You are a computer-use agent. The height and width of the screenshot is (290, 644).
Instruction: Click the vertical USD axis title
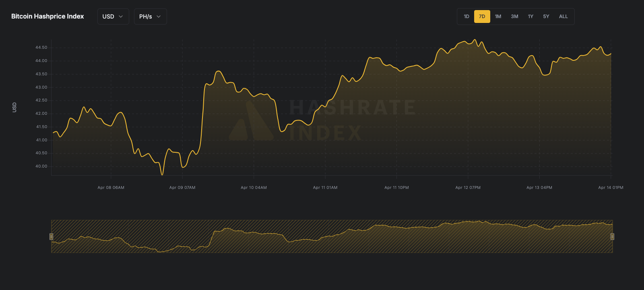pyautogui.click(x=14, y=107)
